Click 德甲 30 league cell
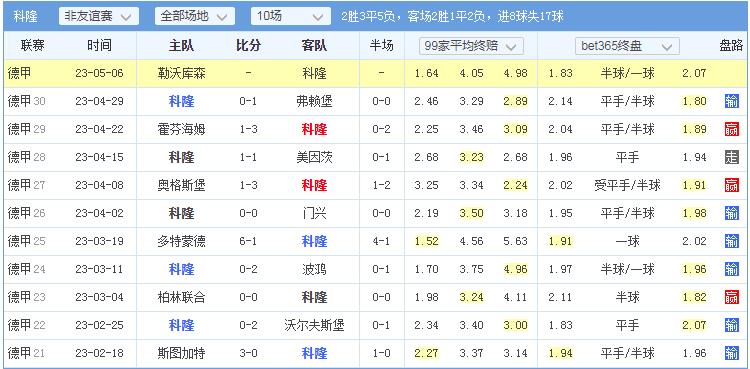Image resolution: width=750 pixels, height=369 pixels. point(26,101)
